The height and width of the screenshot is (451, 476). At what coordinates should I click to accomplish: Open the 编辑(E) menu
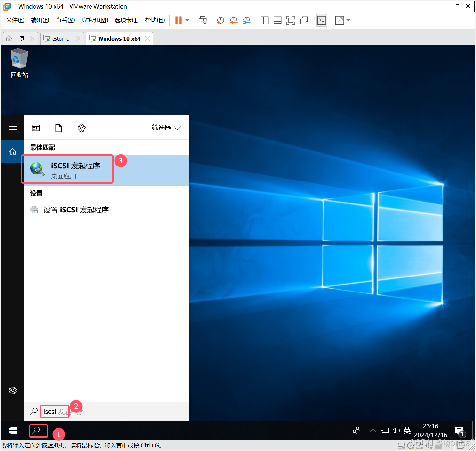point(40,20)
